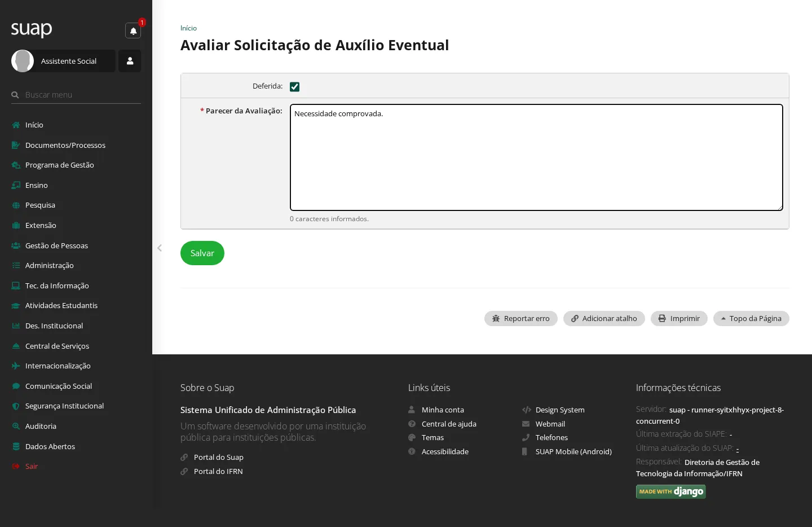
Task: Collapse the sidebar with the chevron arrow
Action: (x=160, y=248)
